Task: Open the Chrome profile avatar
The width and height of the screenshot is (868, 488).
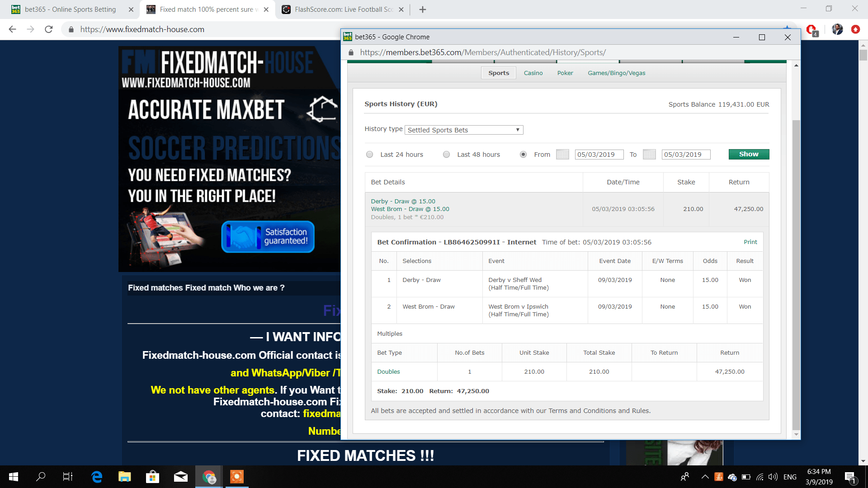Action: pos(837,29)
